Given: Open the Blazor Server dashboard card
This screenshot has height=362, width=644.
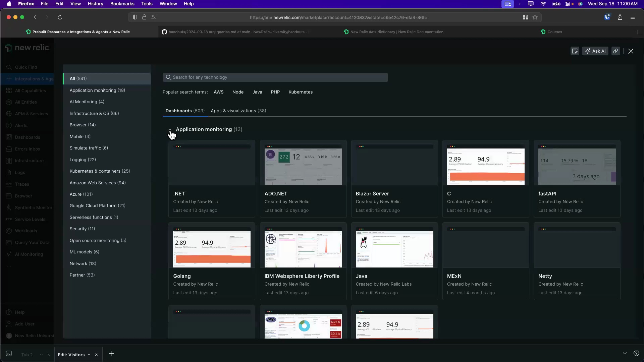Looking at the screenshot, I should coord(394,179).
